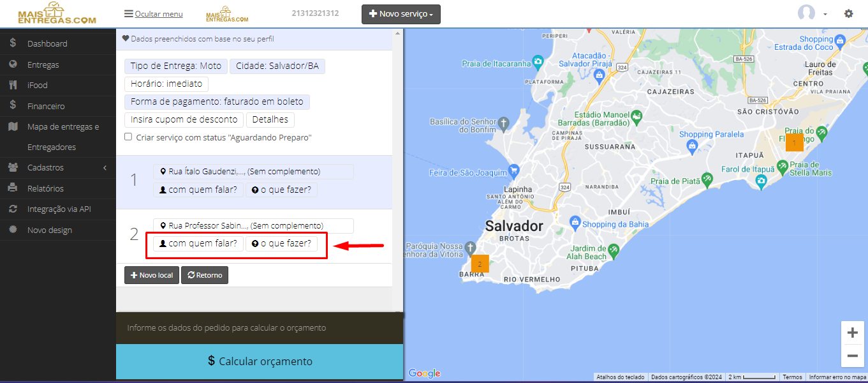The width and height of the screenshot is (868, 383).
Task: Click 'Insira cupom de desconto' field
Action: tap(184, 119)
